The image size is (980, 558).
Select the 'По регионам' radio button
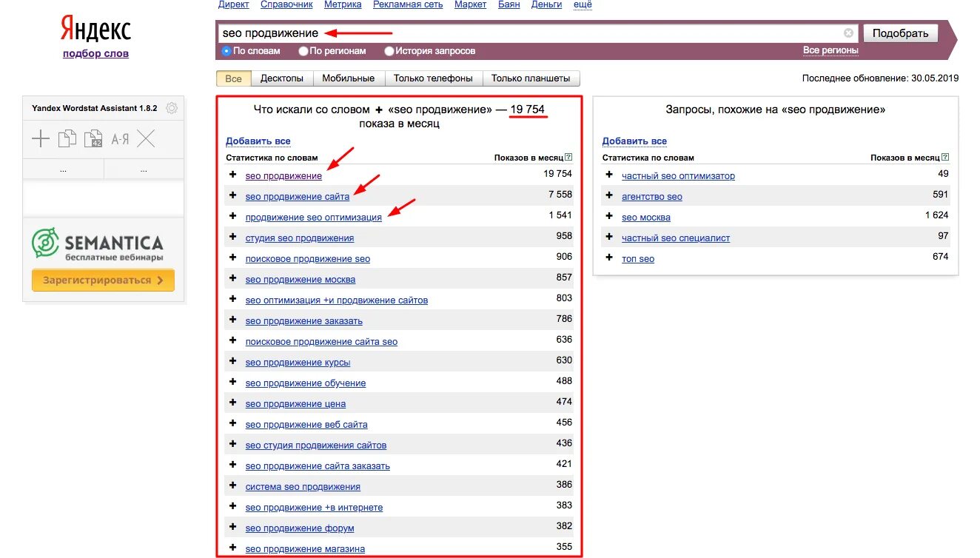pyautogui.click(x=303, y=51)
